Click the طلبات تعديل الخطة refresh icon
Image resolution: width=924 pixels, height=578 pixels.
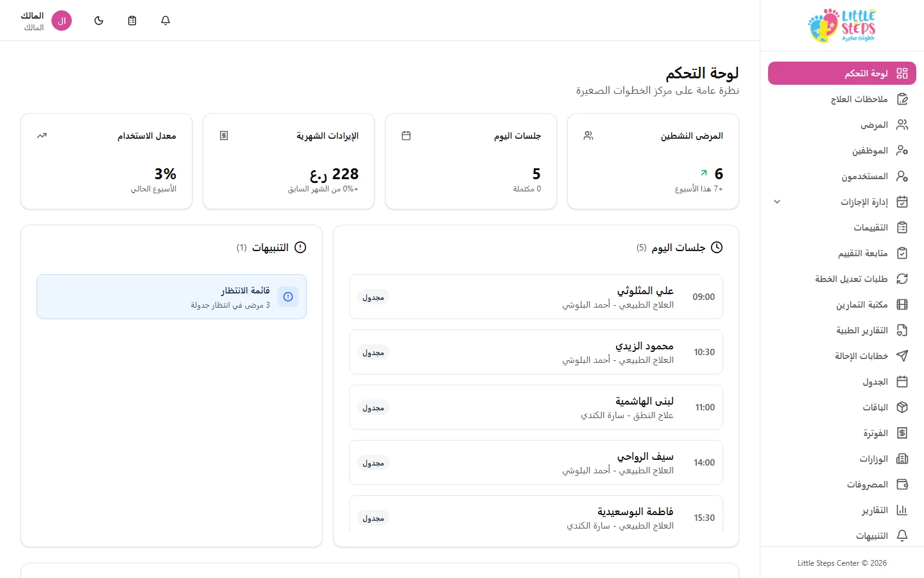tap(902, 279)
